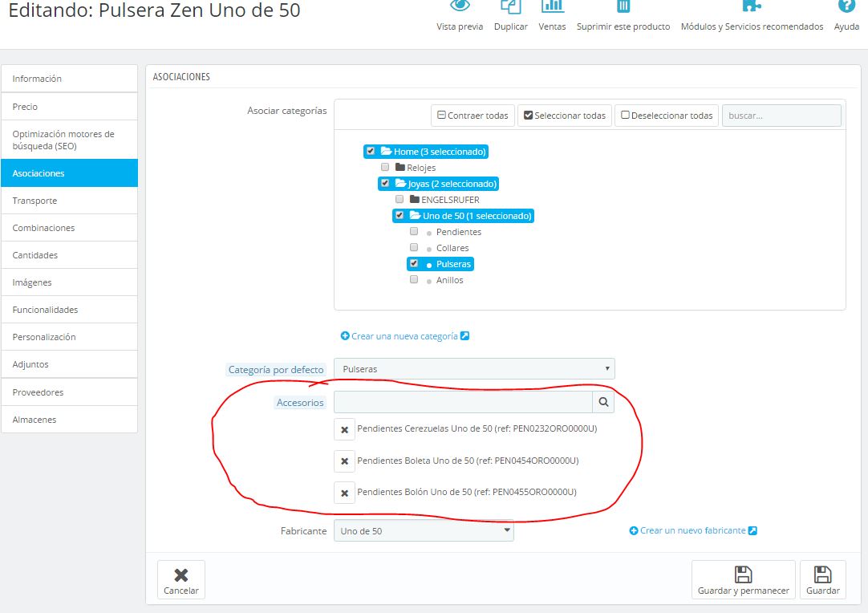Click Crear una nueva categoría link
The image size is (868, 613).
tap(404, 336)
